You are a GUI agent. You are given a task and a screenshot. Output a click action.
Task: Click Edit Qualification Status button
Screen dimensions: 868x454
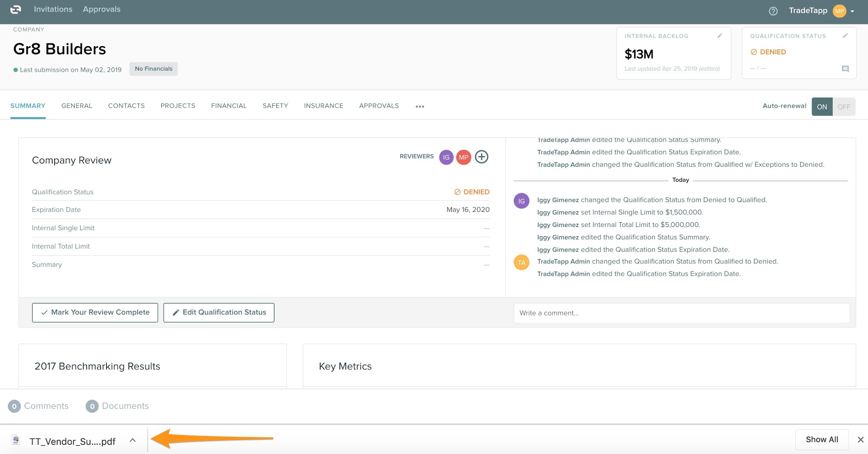pyautogui.click(x=219, y=313)
